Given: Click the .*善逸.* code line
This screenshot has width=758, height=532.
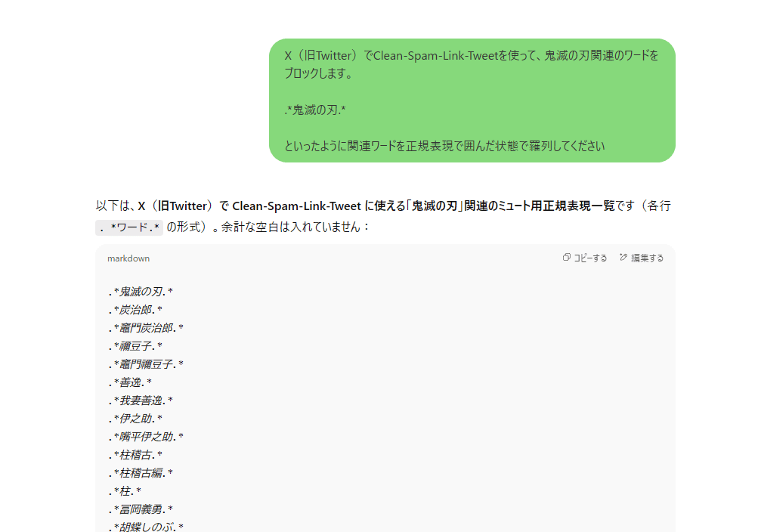Looking at the screenshot, I should point(130,382).
